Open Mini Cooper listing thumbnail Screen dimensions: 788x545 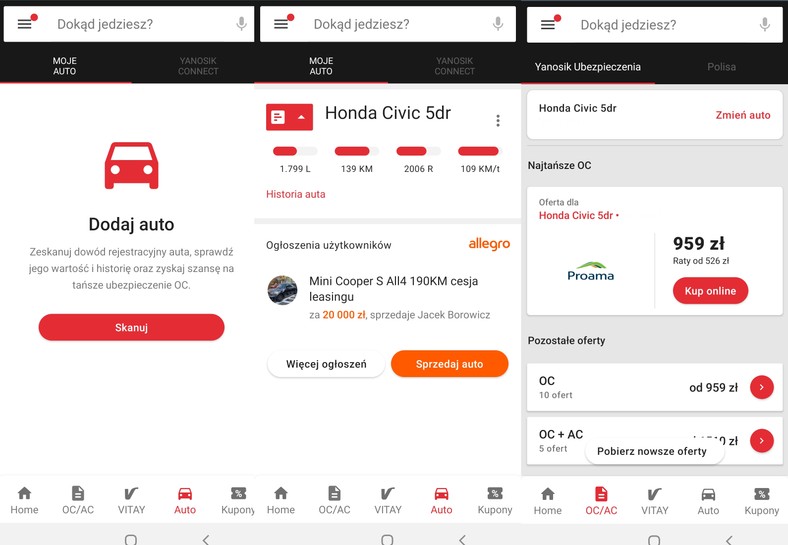point(282,290)
